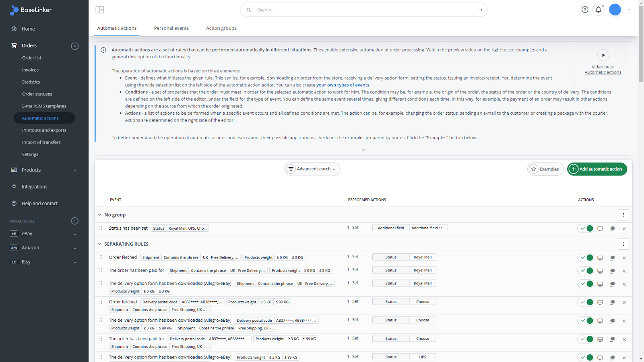Open the help question mark icon
Viewport: 644px width, 362px height.
pyautogui.click(x=585, y=10)
